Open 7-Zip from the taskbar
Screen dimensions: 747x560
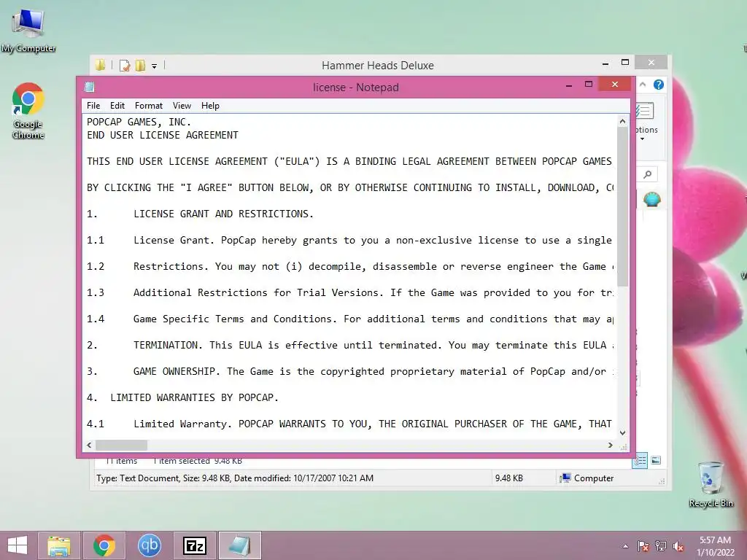point(194,545)
